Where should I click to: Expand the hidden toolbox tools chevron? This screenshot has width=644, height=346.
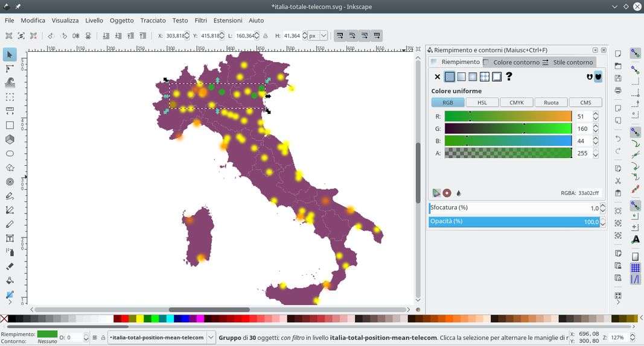[x=10, y=302]
